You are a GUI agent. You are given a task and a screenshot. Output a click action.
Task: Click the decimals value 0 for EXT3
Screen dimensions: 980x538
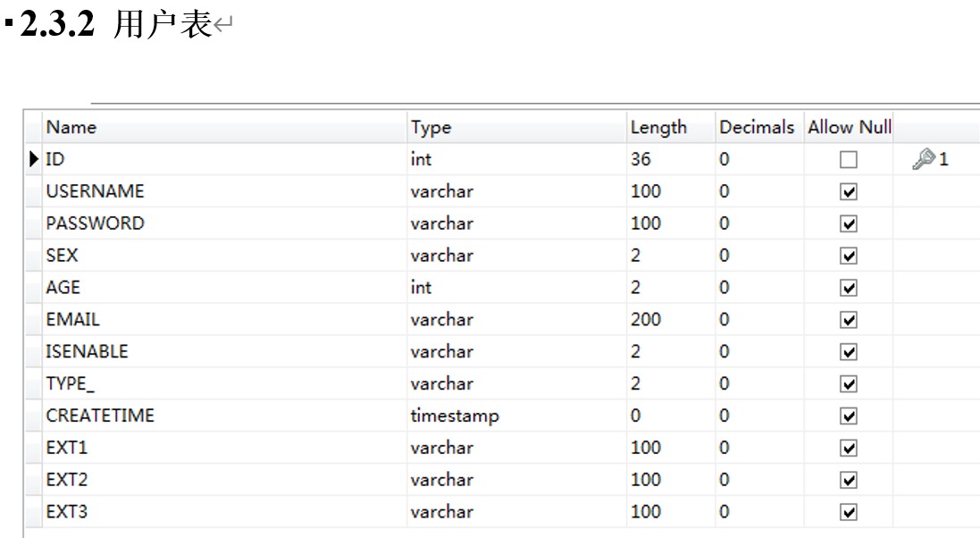[x=759, y=511]
